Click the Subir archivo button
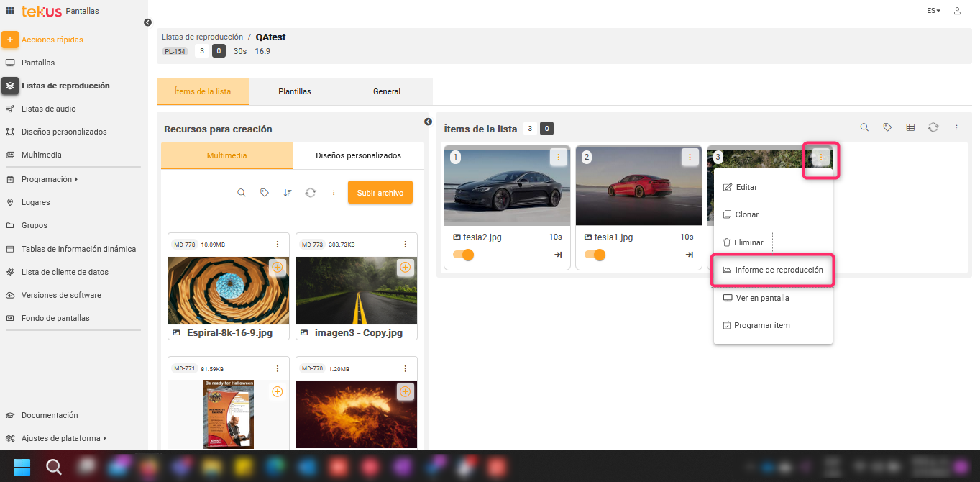 pyautogui.click(x=380, y=193)
